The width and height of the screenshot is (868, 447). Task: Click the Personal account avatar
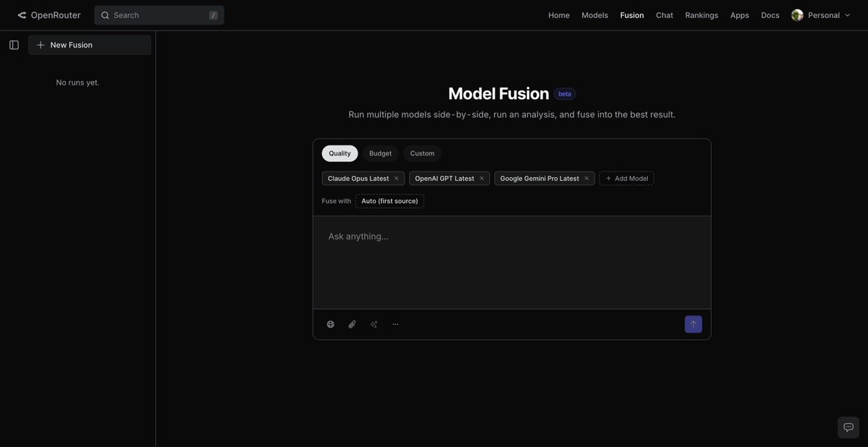click(x=797, y=15)
